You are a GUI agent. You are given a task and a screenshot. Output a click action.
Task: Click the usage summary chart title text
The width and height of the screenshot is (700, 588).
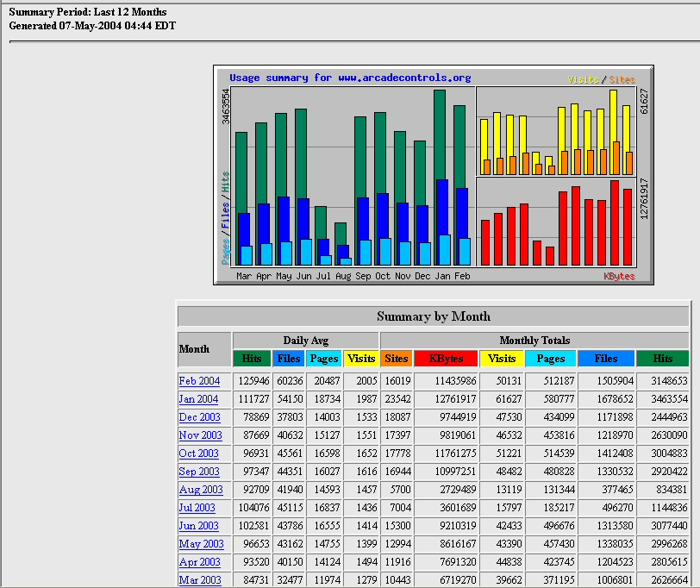[x=350, y=78]
